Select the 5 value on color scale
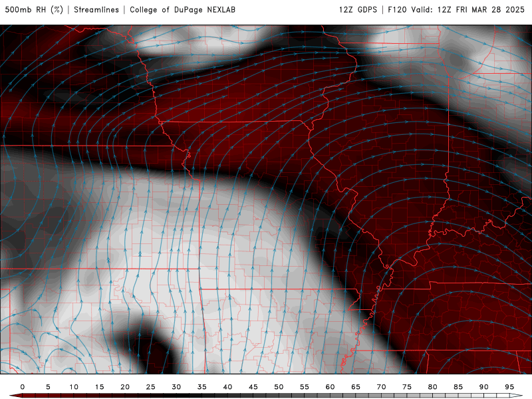The width and height of the screenshot is (532, 399). point(48,387)
